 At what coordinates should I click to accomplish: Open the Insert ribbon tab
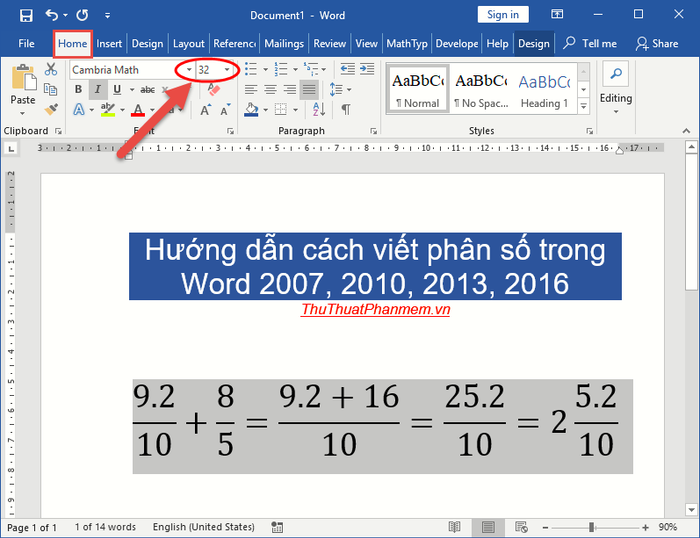(109, 44)
